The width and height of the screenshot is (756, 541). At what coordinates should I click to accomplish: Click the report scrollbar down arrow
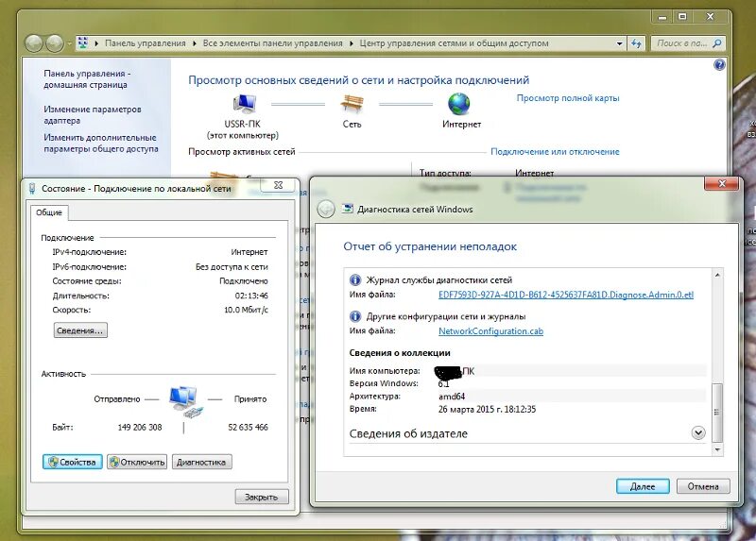coord(717,449)
